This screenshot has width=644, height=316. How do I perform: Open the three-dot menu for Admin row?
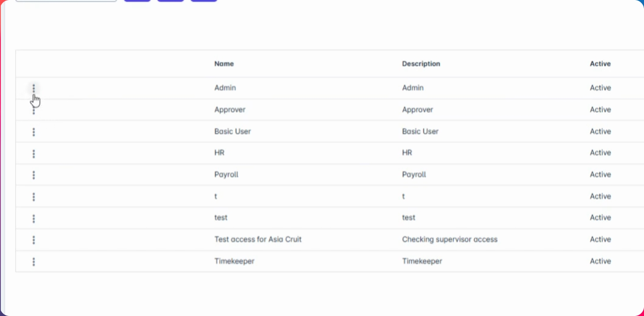tap(34, 88)
